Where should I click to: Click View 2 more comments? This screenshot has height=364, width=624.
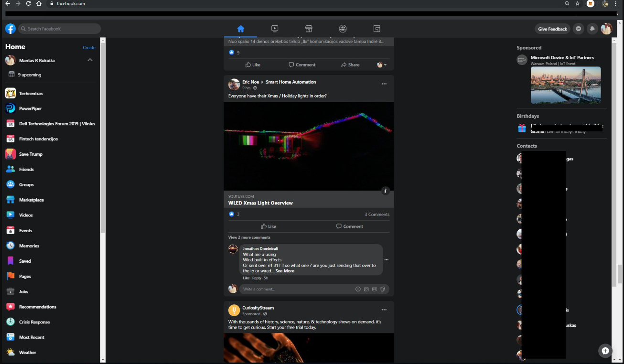pyautogui.click(x=249, y=237)
